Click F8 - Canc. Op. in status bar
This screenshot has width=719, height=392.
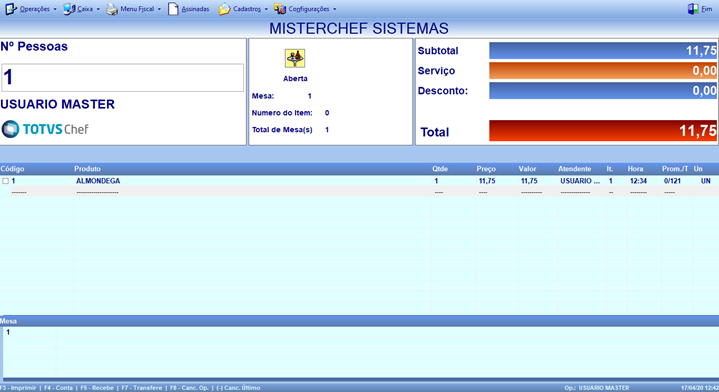pos(189,388)
